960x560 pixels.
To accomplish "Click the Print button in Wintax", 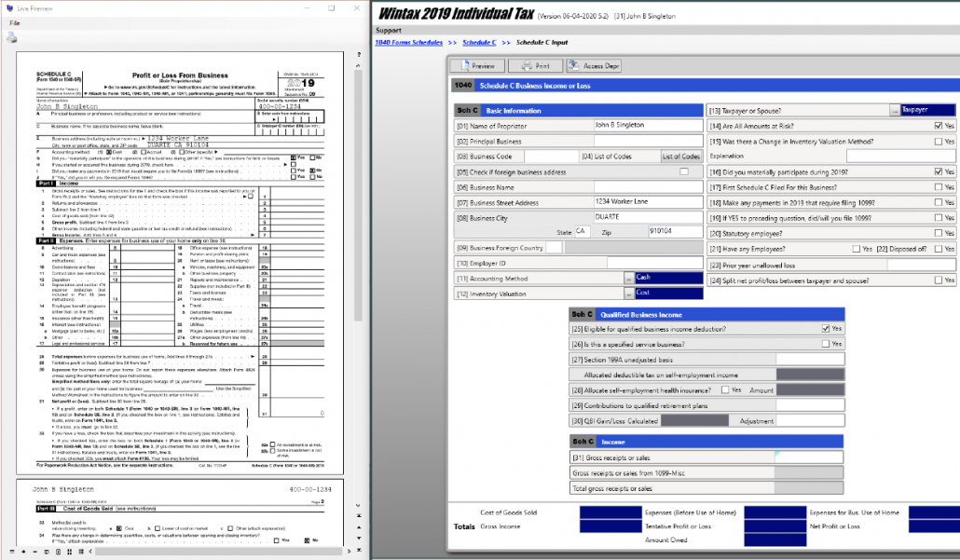I will click(x=536, y=65).
